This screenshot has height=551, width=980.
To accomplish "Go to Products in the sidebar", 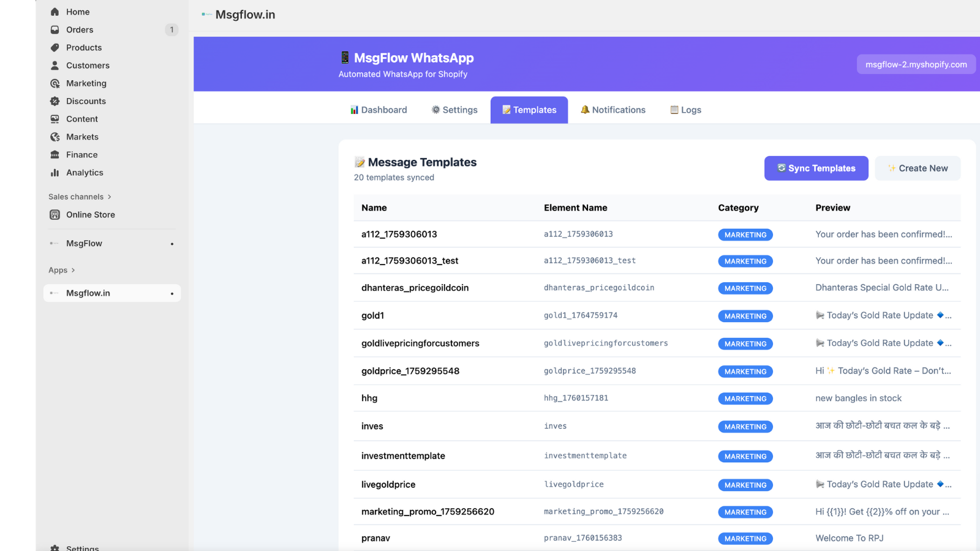I will pos(84,48).
